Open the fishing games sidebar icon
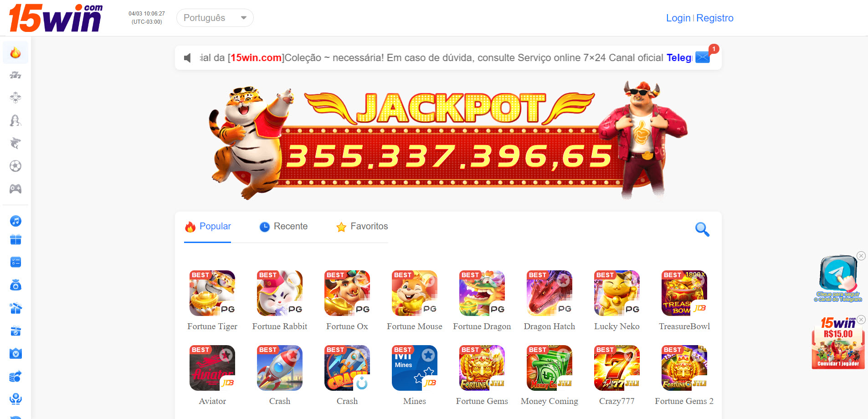Image resolution: width=868 pixels, height=419 pixels. tap(15, 143)
